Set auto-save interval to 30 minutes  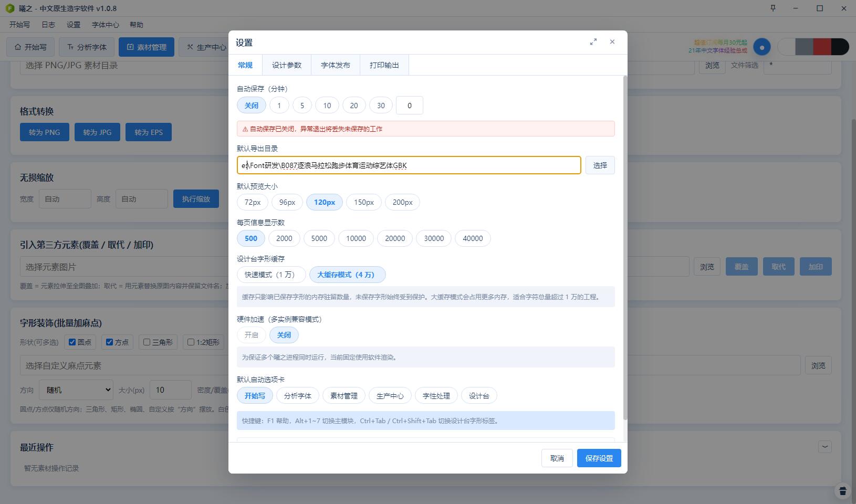click(381, 106)
